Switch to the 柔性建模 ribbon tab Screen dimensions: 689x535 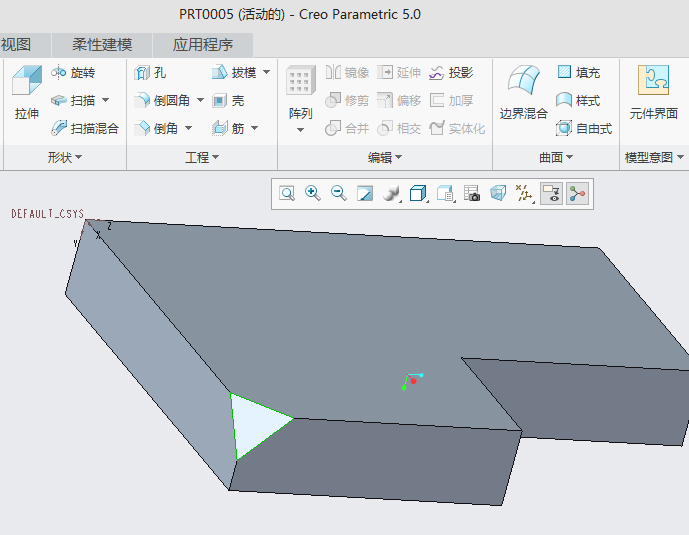102,45
